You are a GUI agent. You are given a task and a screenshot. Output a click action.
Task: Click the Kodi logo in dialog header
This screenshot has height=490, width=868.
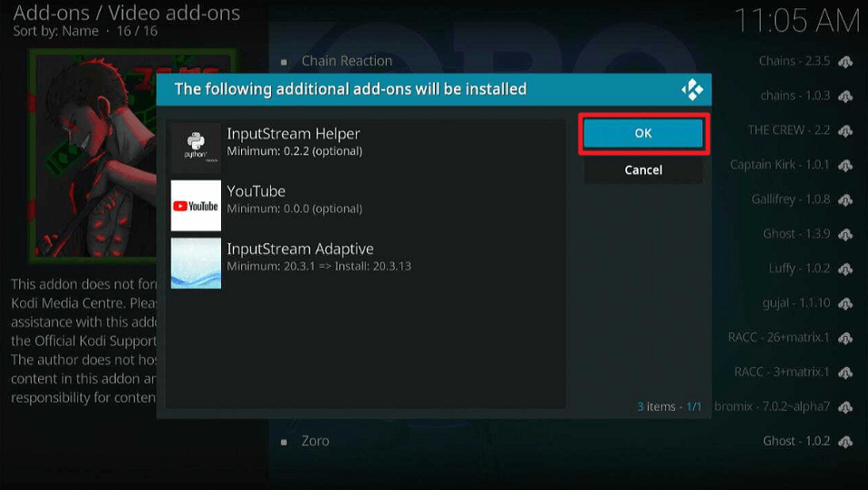point(692,89)
